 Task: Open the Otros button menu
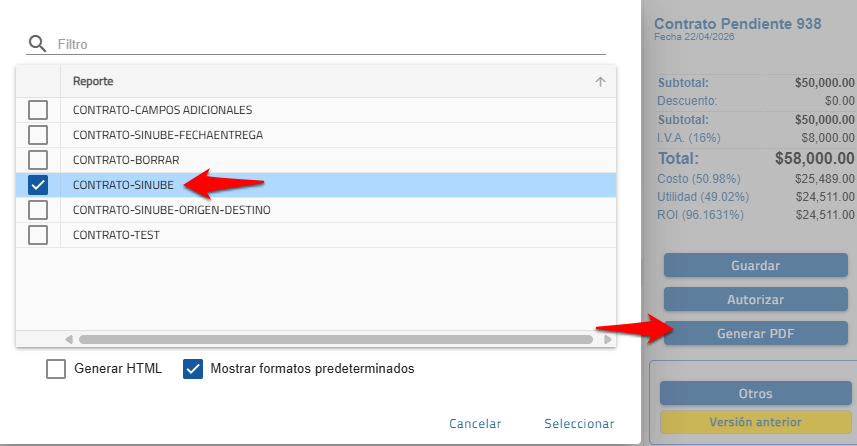755,394
